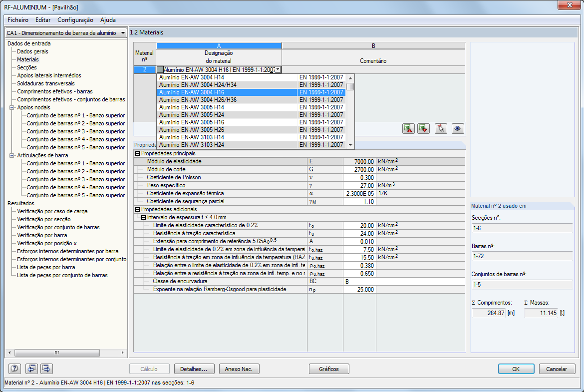Open Verificação por posição x
The height and width of the screenshot is (392, 584).
46,243
